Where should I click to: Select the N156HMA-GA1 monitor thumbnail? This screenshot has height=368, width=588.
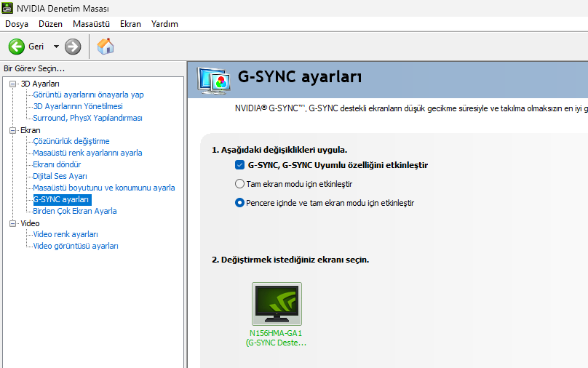click(x=277, y=304)
